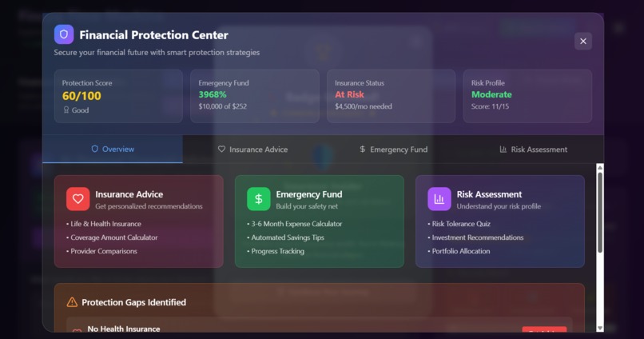Click the red heart icon on Insurance Advice card
This screenshot has height=339, width=644.
click(78, 199)
